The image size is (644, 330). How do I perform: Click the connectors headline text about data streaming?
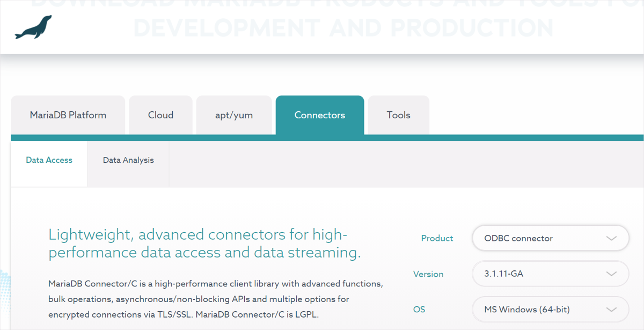[197, 243]
